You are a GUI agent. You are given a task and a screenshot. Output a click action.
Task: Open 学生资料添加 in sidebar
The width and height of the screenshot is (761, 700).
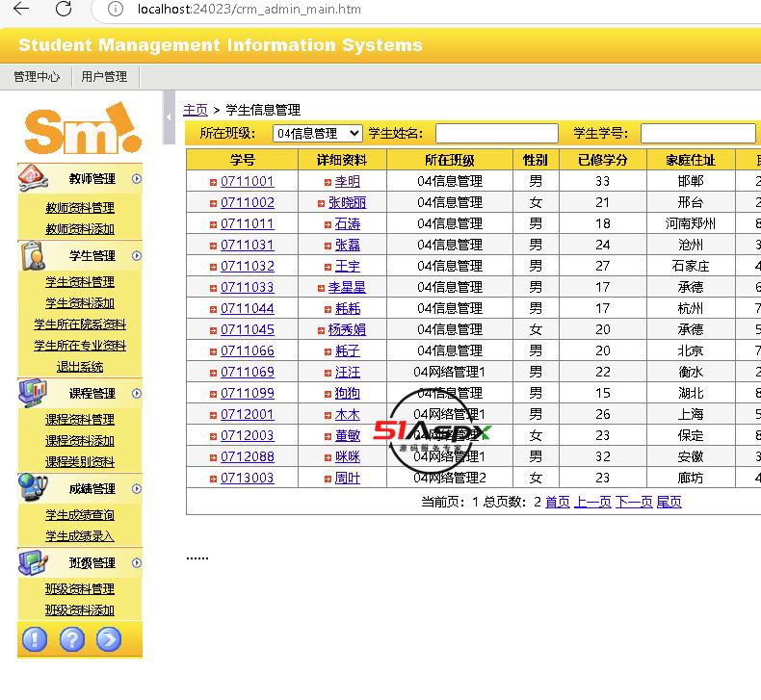point(80,303)
